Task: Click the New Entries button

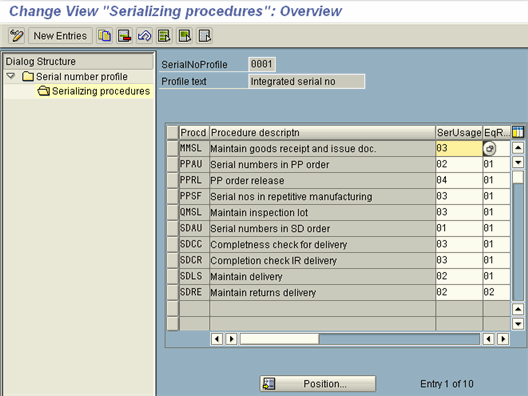Action: click(x=60, y=36)
